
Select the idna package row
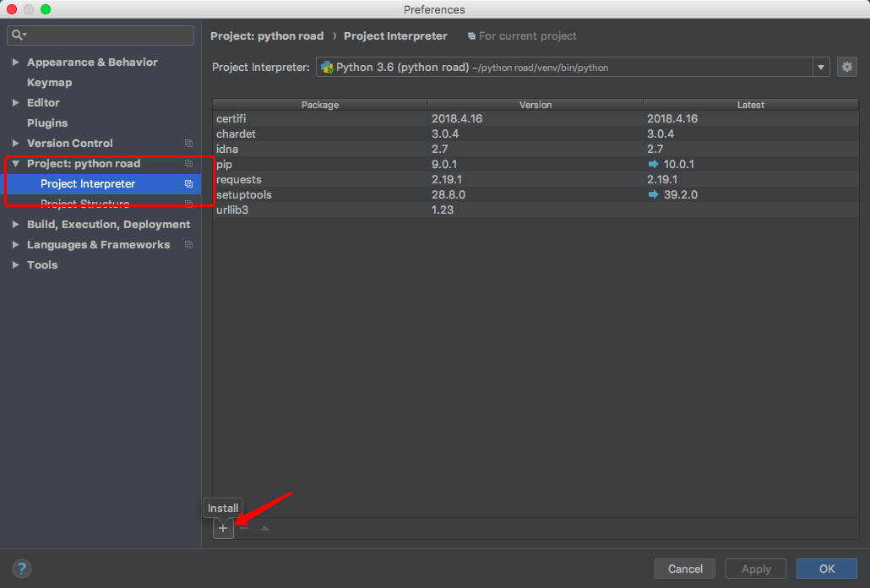[x=536, y=149]
